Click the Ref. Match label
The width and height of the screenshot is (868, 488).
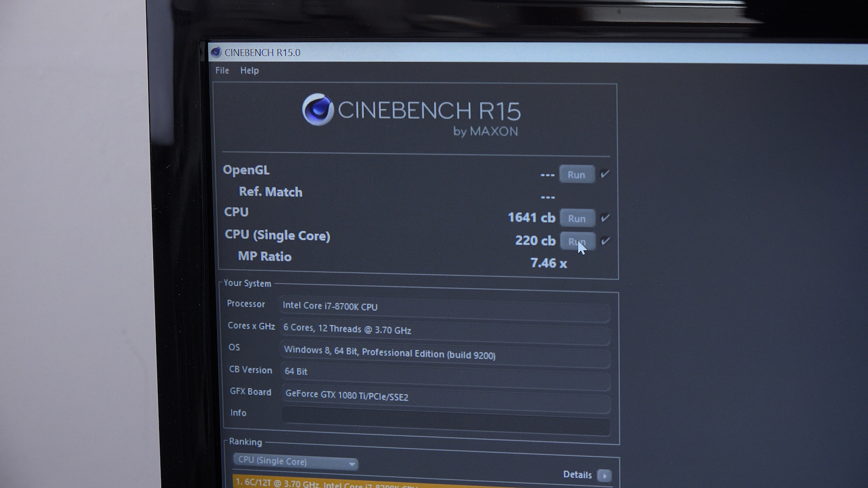pyautogui.click(x=270, y=192)
